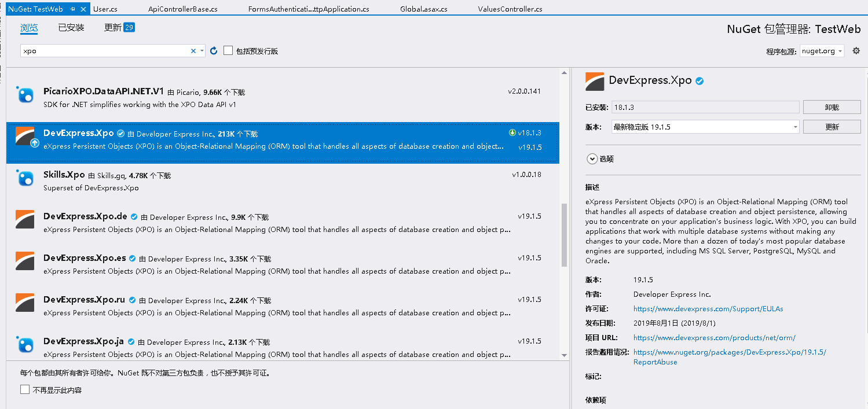Viewport: 868px width, 409px height.
Task: Open the ApiControllerBase.cs tab
Action: (183, 9)
